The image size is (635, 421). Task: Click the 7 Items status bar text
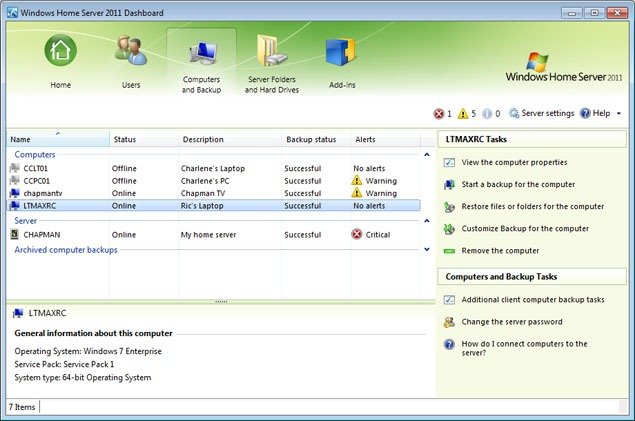pos(22,407)
